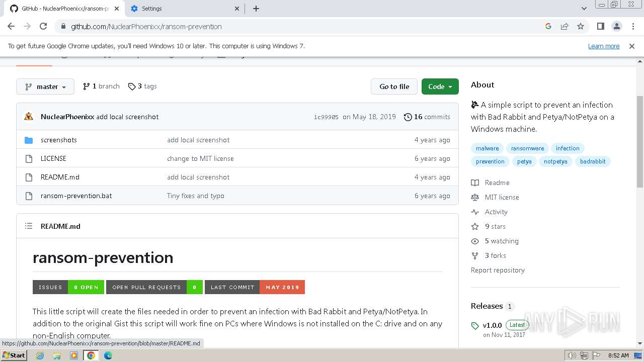The height and width of the screenshot is (362, 644).
Task: Open the tab search chevron dropdown
Action: point(584,9)
